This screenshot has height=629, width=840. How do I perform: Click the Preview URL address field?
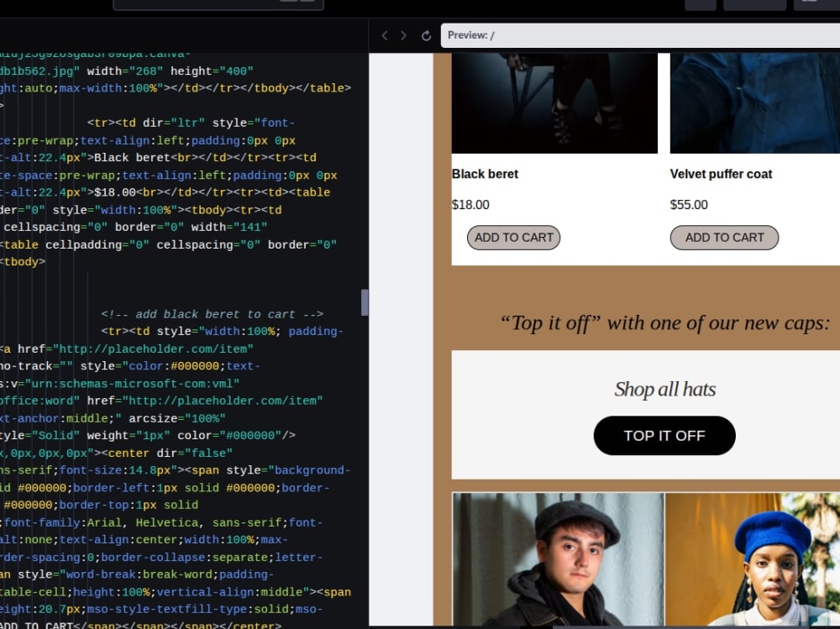point(640,35)
